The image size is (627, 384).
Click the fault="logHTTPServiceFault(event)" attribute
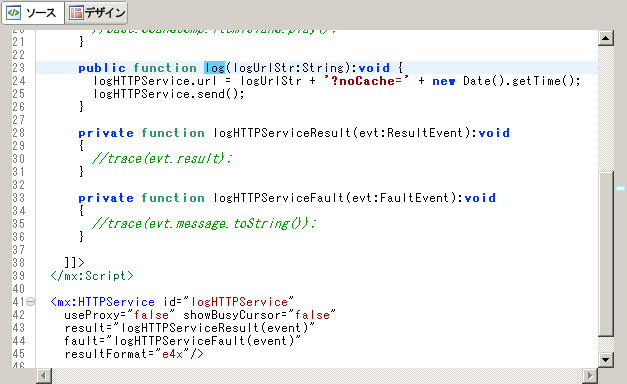tap(183, 341)
